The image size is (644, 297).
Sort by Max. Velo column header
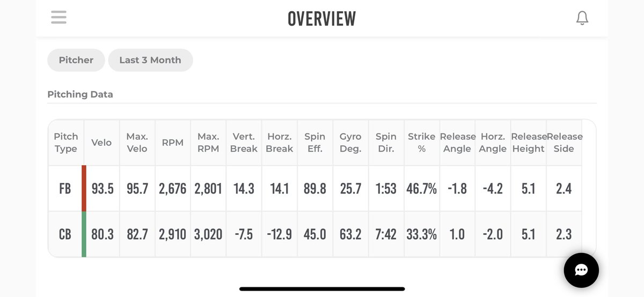click(137, 143)
